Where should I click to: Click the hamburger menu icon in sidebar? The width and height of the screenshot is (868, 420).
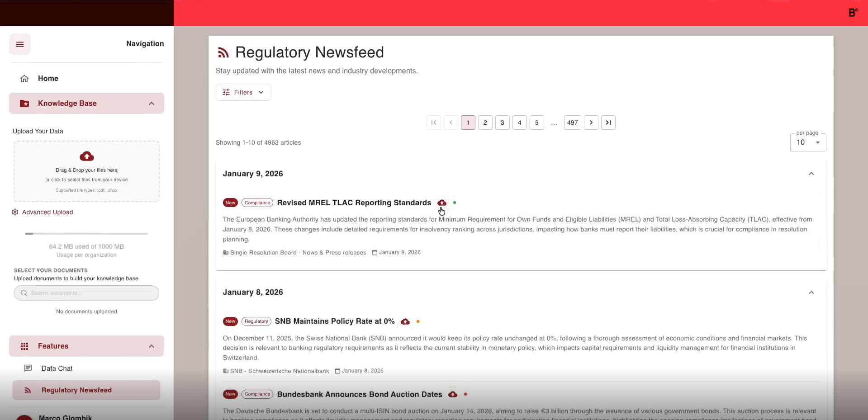20,44
